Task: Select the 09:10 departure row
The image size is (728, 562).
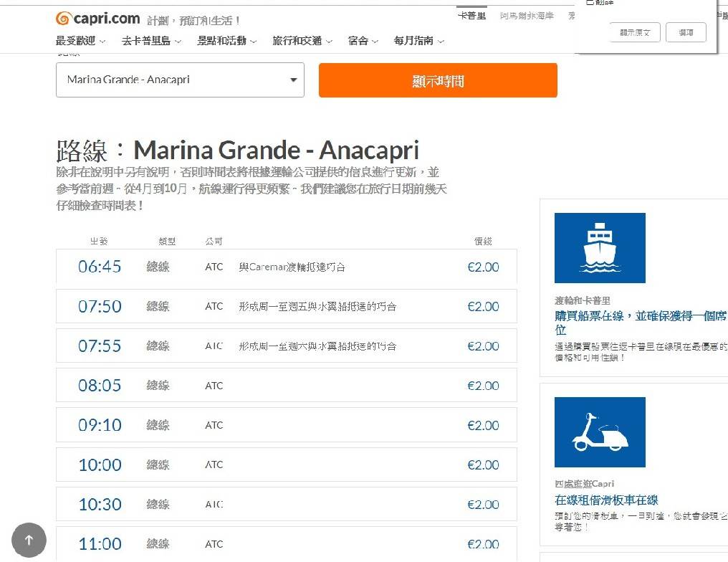Action: [286, 425]
